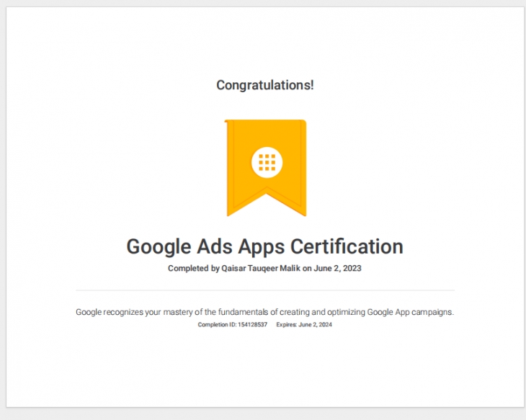Image resolution: width=526 pixels, height=420 pixels.
Task: Click the apps grid icon inside badge
Action: point(267,162)
